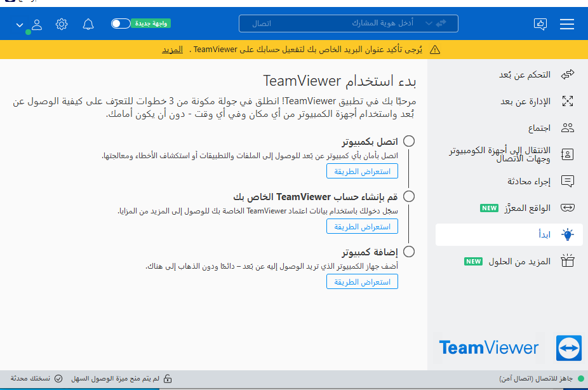
Task: Select ابدأ getting started item
Action: (x=509, y=235)
